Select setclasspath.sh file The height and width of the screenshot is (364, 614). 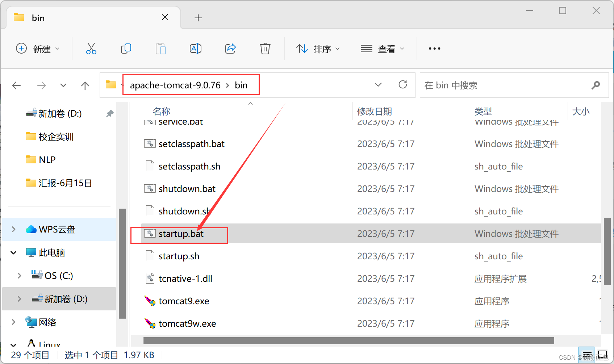pyautogui.click(x=189, y=166)
